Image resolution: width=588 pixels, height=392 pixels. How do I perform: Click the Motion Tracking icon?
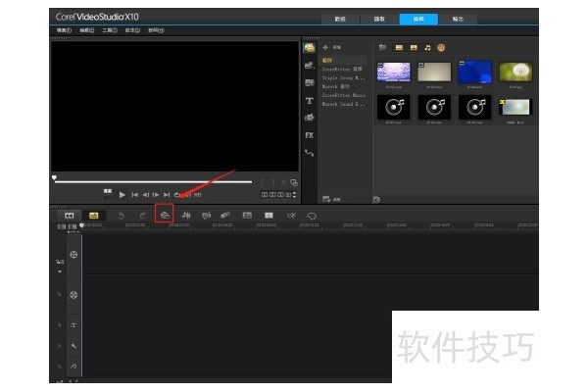(225, 215)
